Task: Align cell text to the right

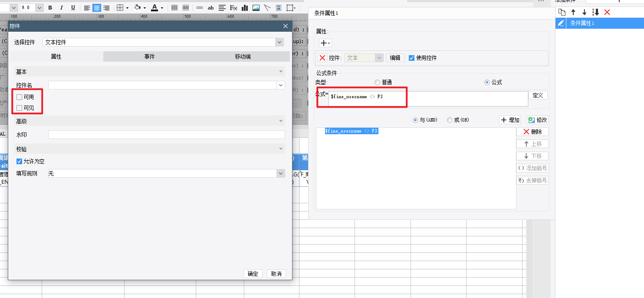Action: (x=106, y=8)
